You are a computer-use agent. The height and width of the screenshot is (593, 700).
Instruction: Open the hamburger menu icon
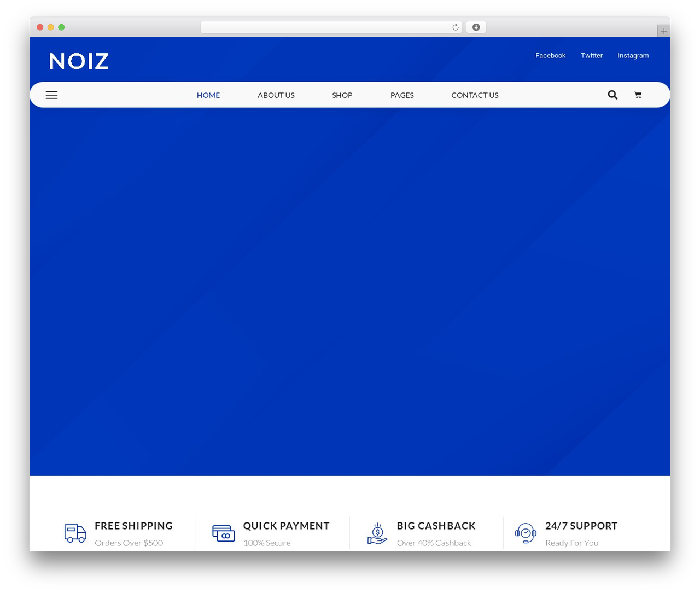click(x=52, y=95)
